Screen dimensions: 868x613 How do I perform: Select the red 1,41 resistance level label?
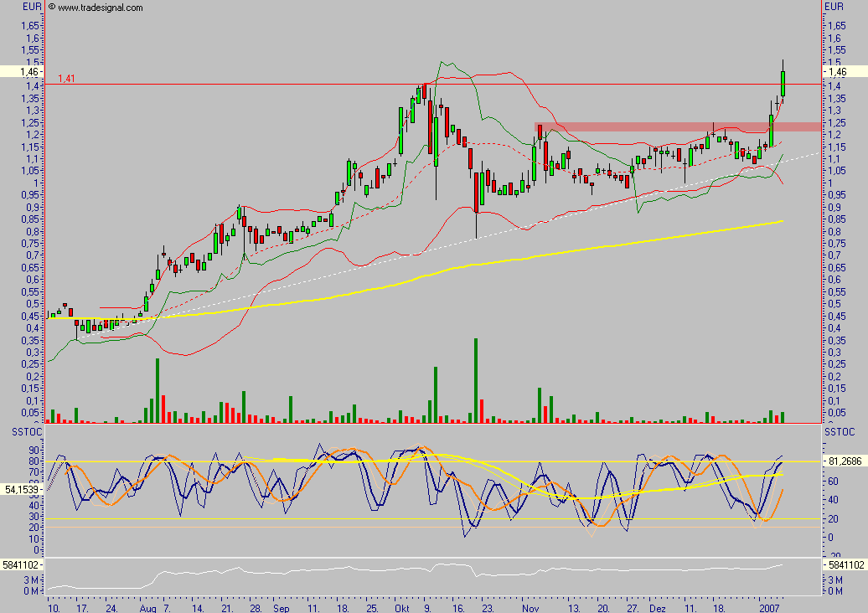coord(66,79)
